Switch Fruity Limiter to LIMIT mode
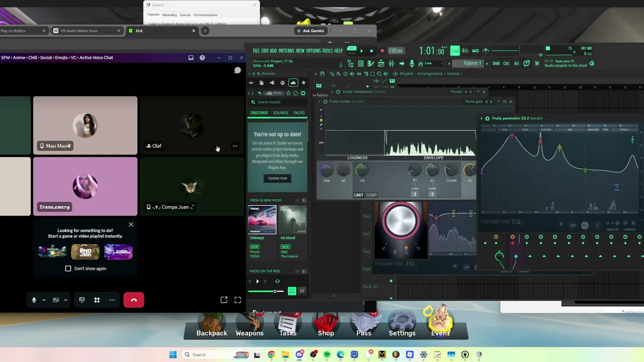 (x=358, y=195)
